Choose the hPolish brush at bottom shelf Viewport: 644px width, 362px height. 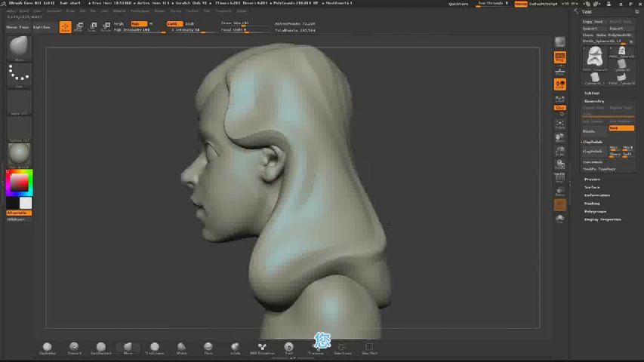click(181, 348)
